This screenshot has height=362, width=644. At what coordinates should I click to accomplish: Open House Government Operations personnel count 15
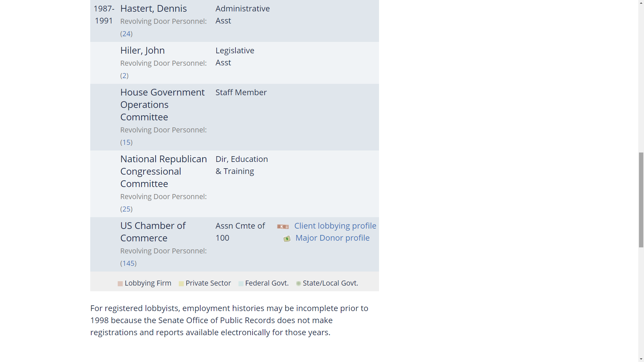coord(126,142)
